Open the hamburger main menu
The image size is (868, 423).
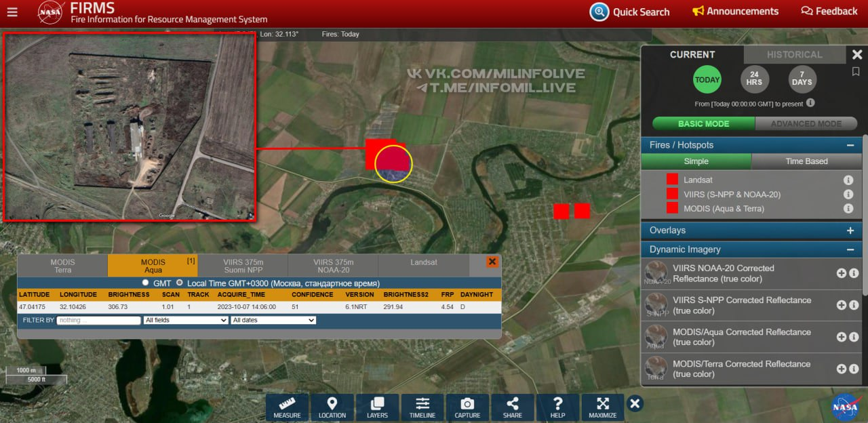(12, 12)
